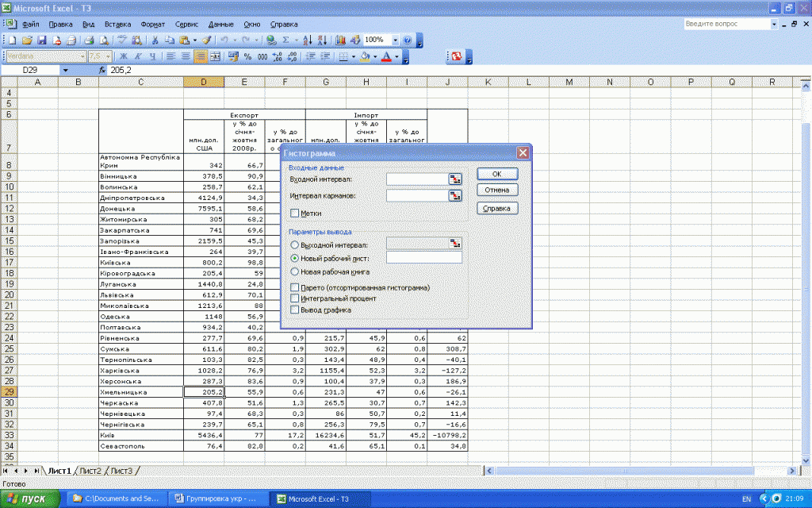Open the Правка menu

click(60, 25)
